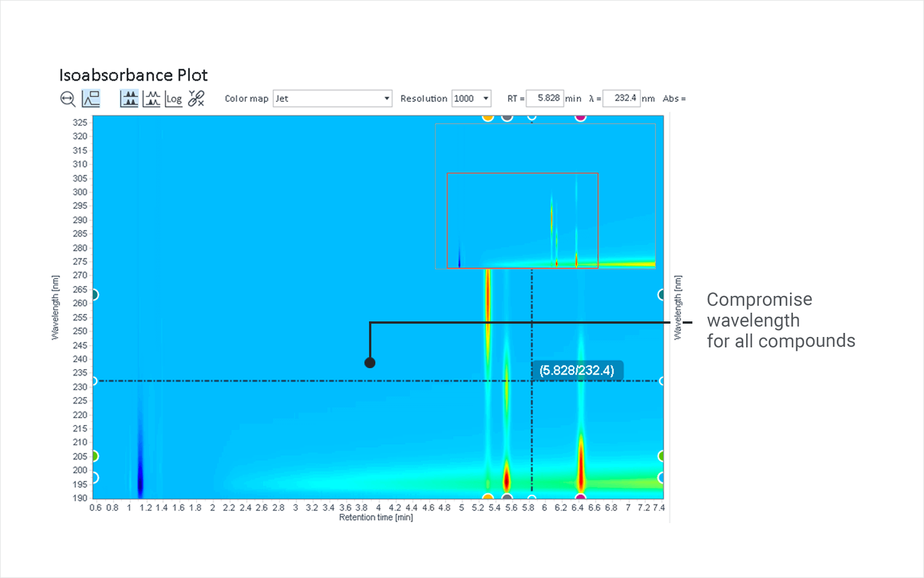Viewport: 924px width, 578px height.
Task: Click the light green marker on left edge
Action: click(x=94, y=456)
